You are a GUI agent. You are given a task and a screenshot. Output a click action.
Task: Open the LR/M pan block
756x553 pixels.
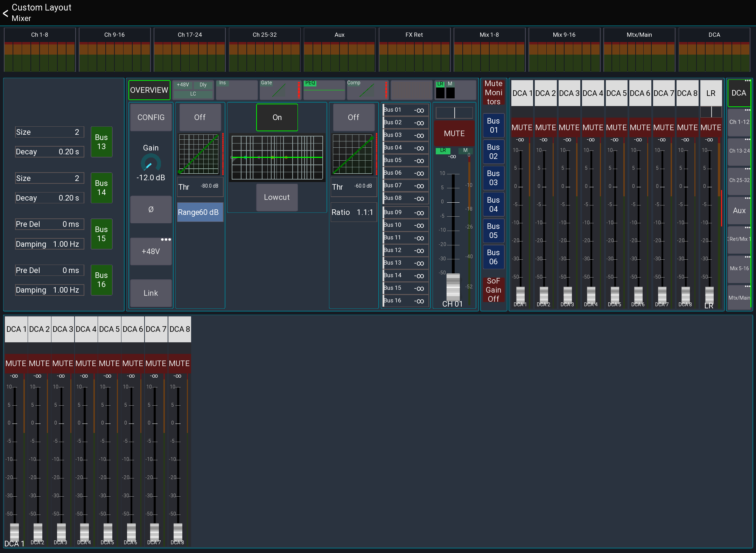tap(455, 90)
